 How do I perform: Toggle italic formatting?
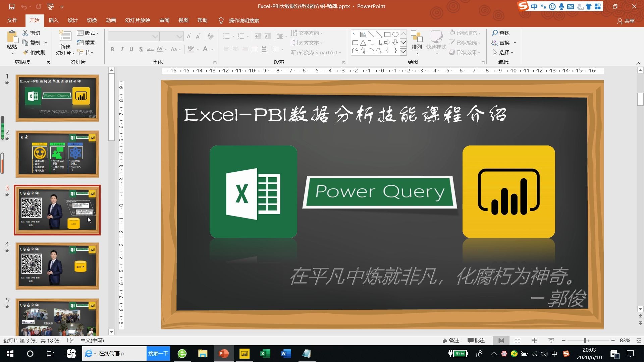point(122,49)
